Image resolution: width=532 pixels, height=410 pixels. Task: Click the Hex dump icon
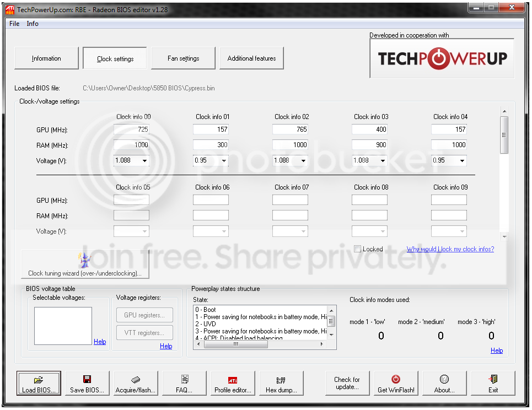tap(281, 380)
